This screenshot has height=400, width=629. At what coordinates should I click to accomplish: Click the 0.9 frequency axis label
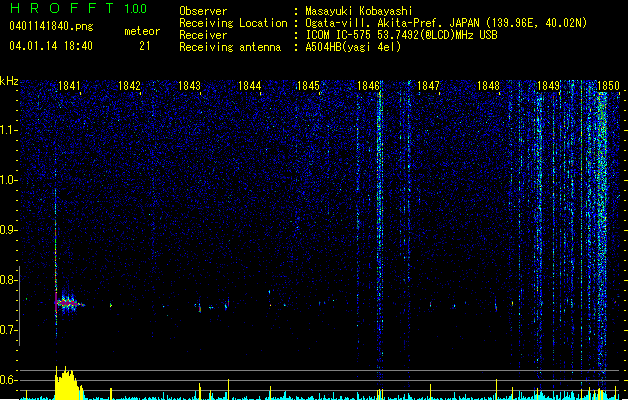(9, 230)
